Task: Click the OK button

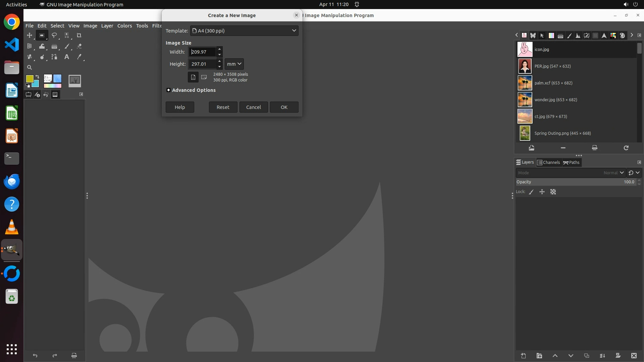Action: coord(284,107)
